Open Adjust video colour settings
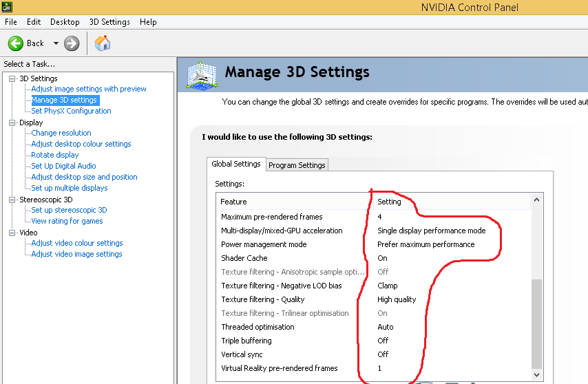Image resolution: width=588 pixels, height=384 pixels. point(77,243)
